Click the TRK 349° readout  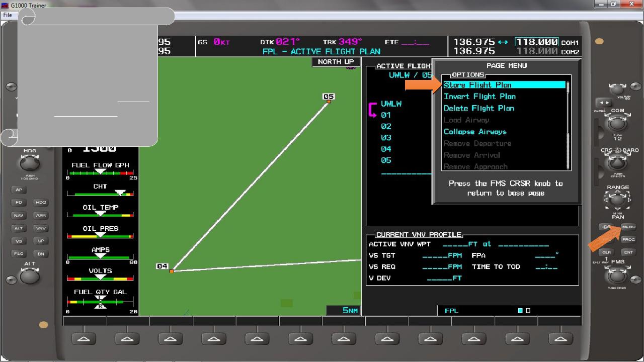click(x=342, y=42)
